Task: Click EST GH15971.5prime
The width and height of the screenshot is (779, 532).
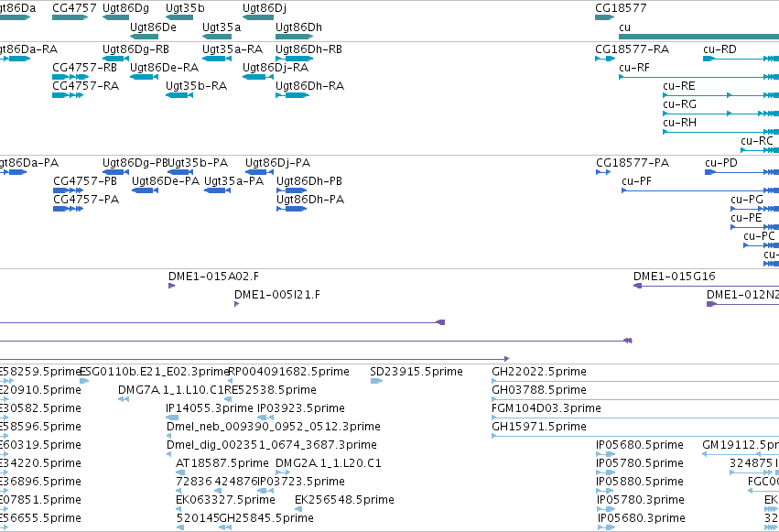Action: click(x=635, y=436)
